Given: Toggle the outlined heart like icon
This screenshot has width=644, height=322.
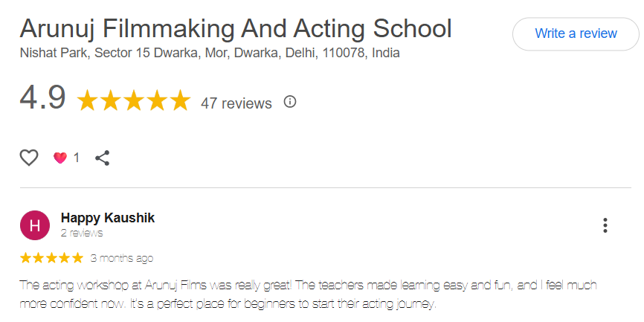Looking at the screenshot, I should tap(29, 158).
